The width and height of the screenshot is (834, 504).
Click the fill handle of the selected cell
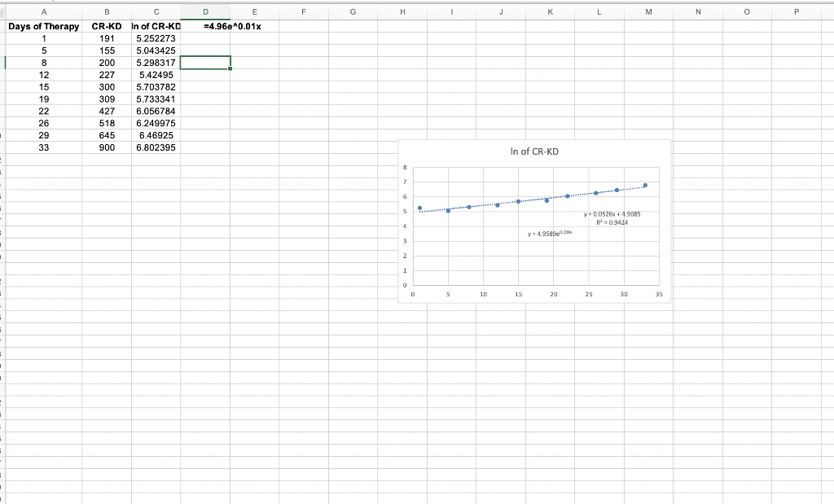click(230, 68)
